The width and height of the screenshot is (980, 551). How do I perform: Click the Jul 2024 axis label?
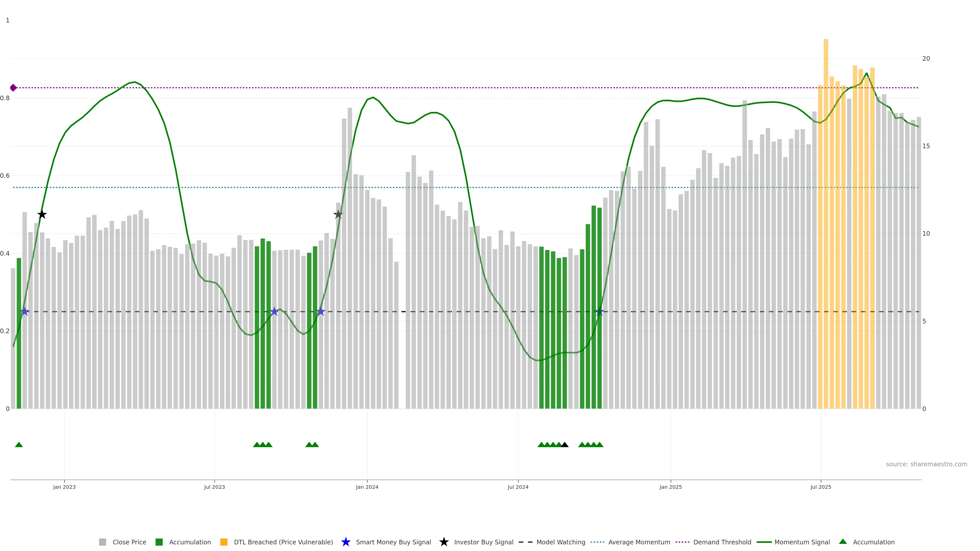(518, 487)
